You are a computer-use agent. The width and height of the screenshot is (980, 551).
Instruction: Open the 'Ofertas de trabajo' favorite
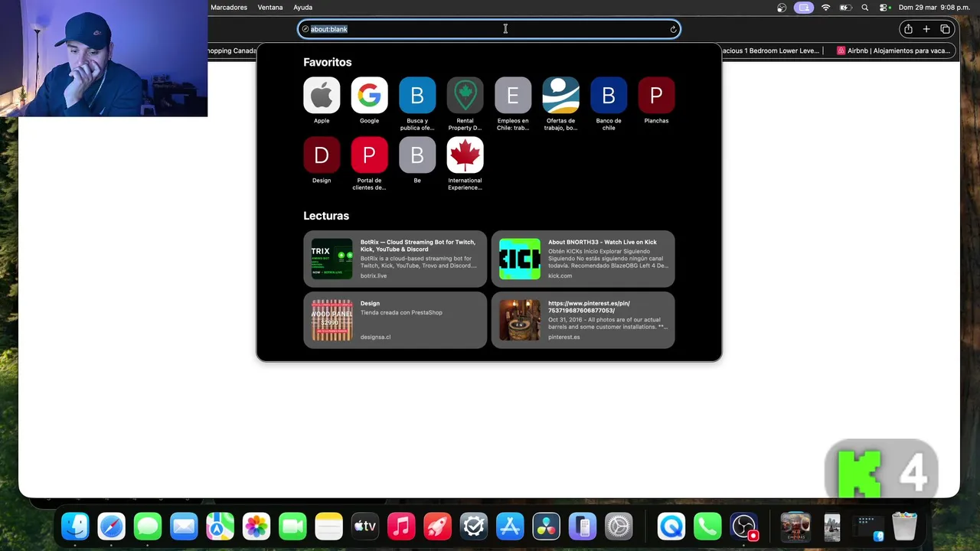click(560, 96)
